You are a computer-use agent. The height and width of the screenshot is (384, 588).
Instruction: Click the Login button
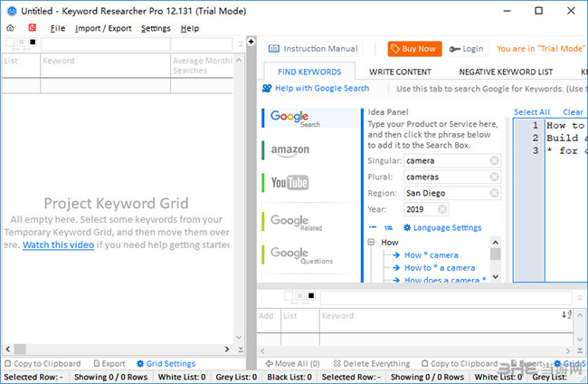(x=468, y=49)
